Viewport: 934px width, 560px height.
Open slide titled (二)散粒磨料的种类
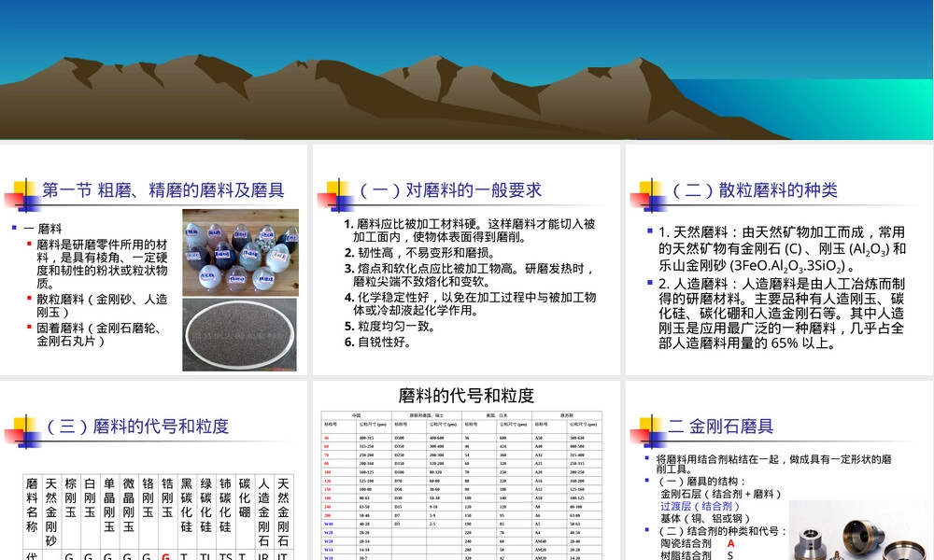[779, 260]
